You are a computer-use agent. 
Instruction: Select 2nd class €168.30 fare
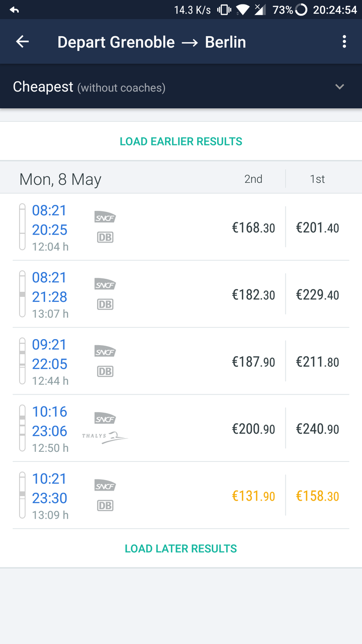pyautogui.click(x=253, y=227)
